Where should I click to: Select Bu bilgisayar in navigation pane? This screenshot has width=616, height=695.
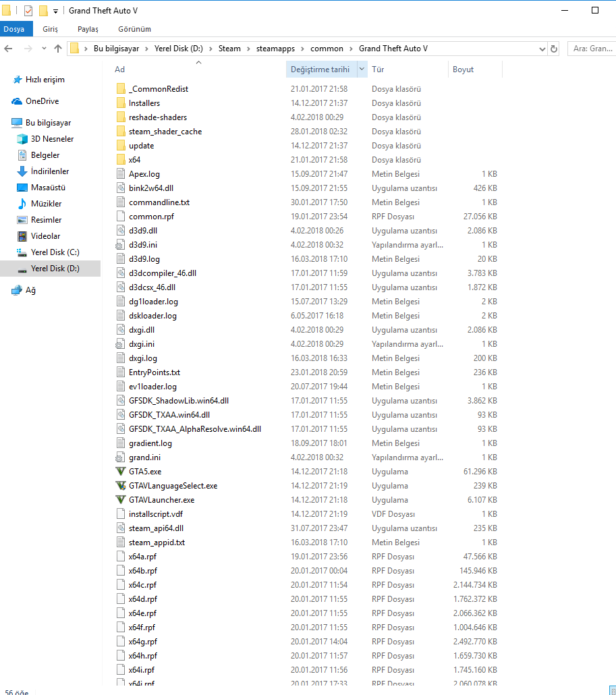tap(49, 123)
